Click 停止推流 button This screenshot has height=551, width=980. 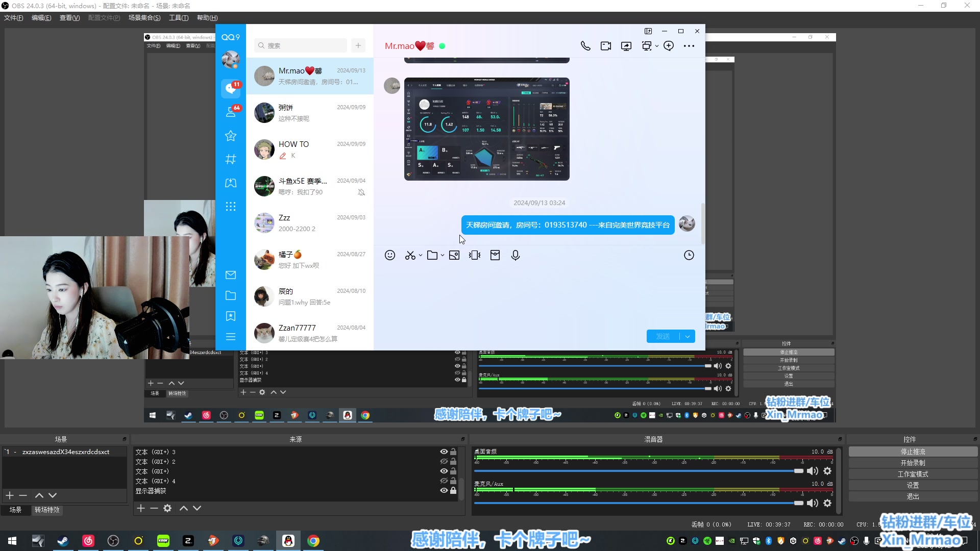click(x=913, y=452)
